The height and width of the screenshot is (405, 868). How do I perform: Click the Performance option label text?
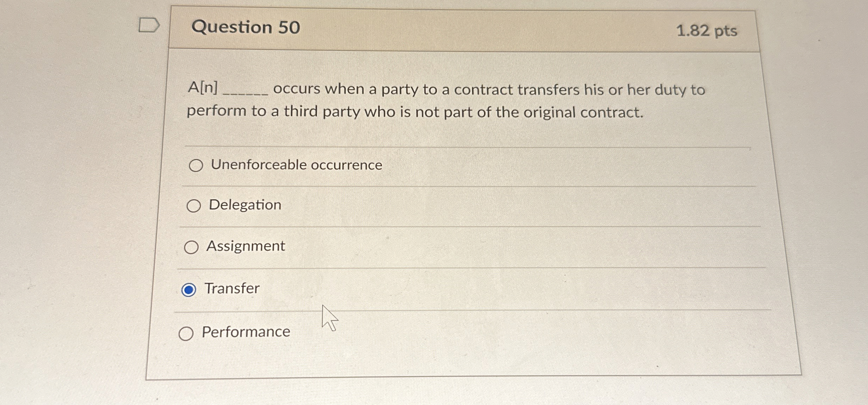click(246, 332)
